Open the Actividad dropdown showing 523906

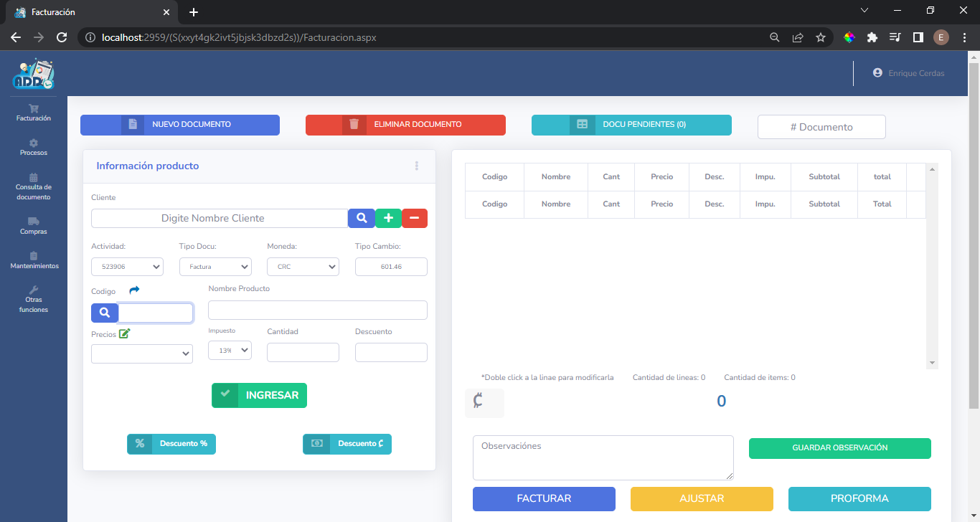click(x=128, y=267)
